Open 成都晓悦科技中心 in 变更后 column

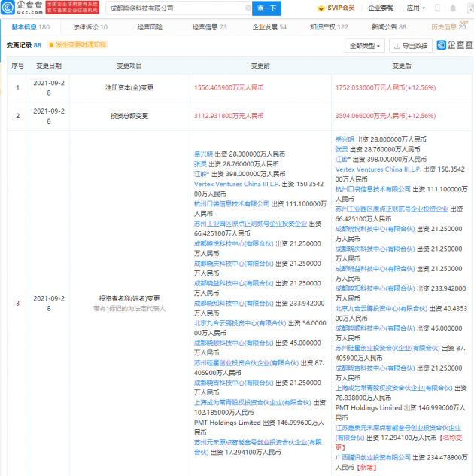pyautogui.click(x=375, y=229)
